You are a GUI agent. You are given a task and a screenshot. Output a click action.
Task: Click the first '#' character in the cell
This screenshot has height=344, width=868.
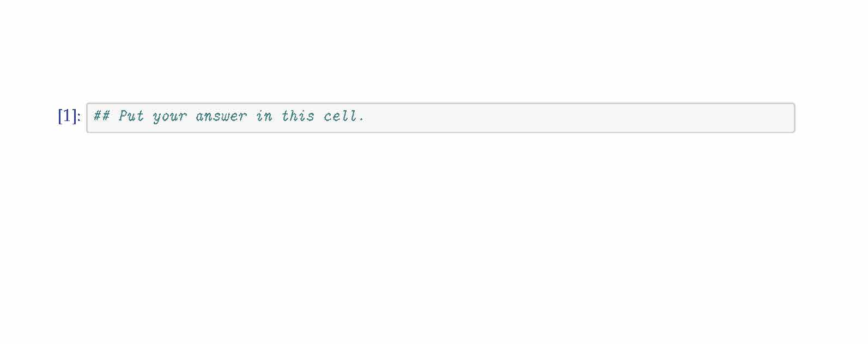click(98, 116)
